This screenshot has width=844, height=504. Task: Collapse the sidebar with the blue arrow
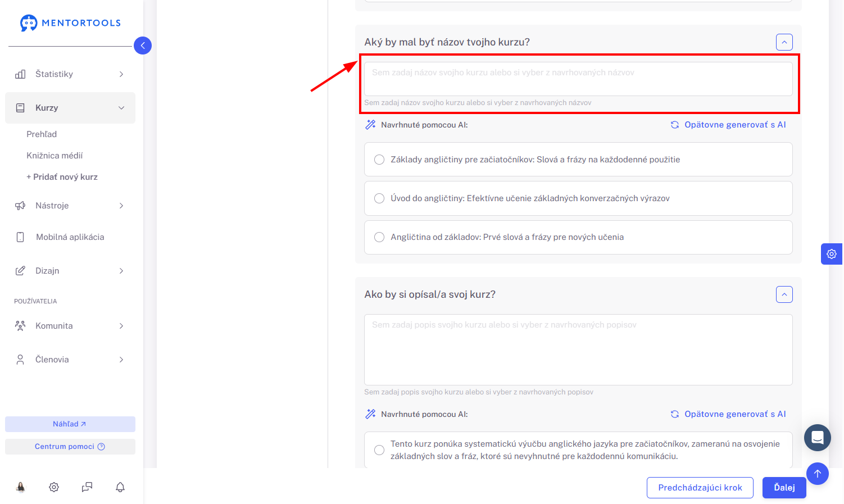pos(143,46)
